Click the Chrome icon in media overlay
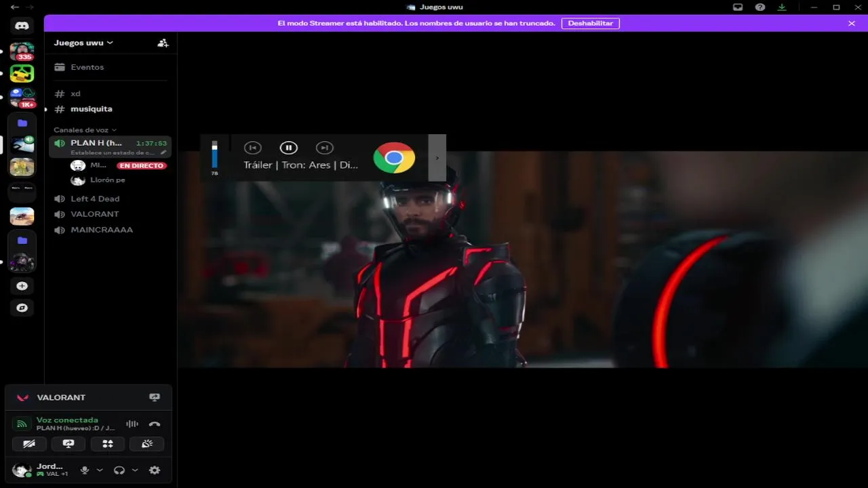 tap(394, 158)
